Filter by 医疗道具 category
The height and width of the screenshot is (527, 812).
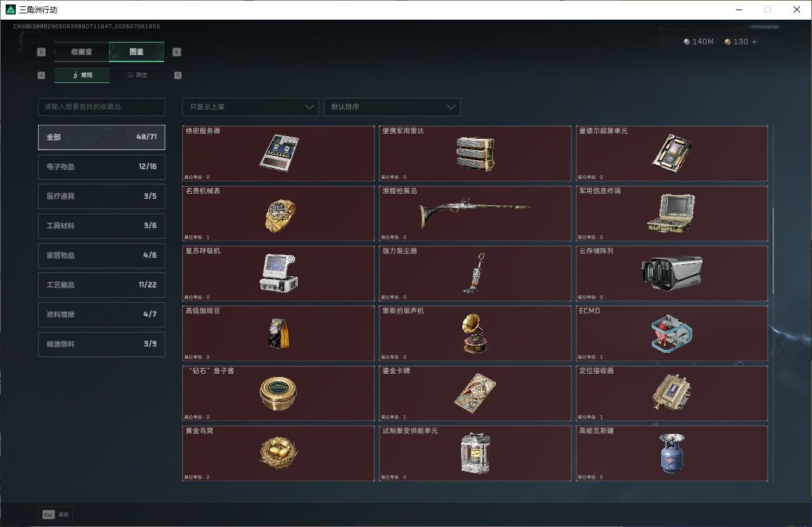(101, 196)
